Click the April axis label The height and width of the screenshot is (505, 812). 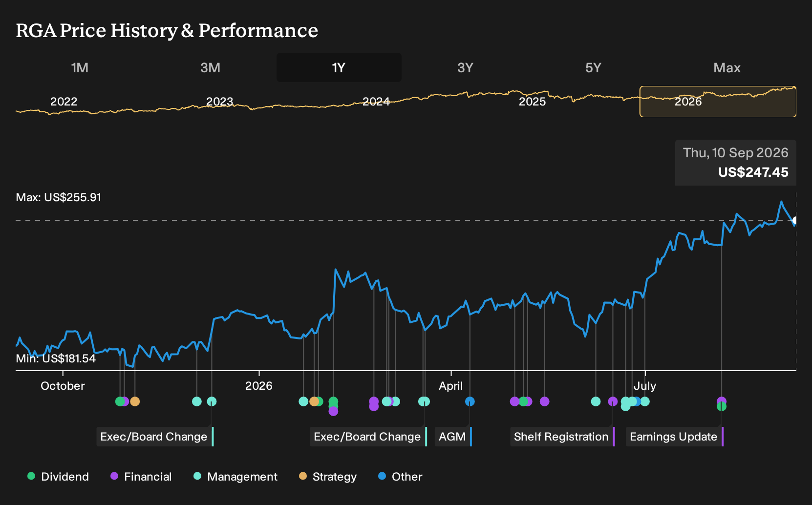(x=451, y=386)
